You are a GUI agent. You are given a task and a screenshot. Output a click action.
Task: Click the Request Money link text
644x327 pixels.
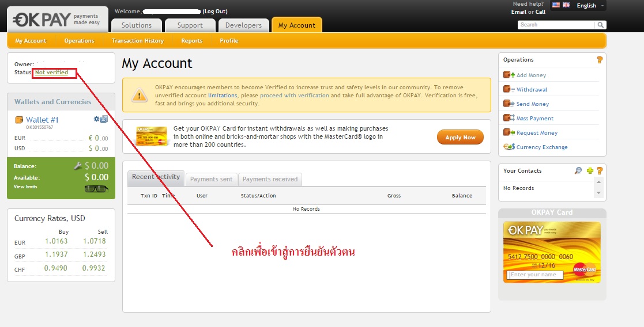(537, 132)
